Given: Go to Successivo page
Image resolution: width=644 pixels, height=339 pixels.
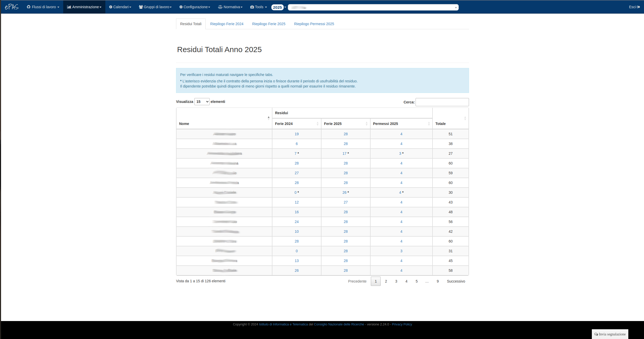Looking at the screenshot, I should click(x=456, y=281).
